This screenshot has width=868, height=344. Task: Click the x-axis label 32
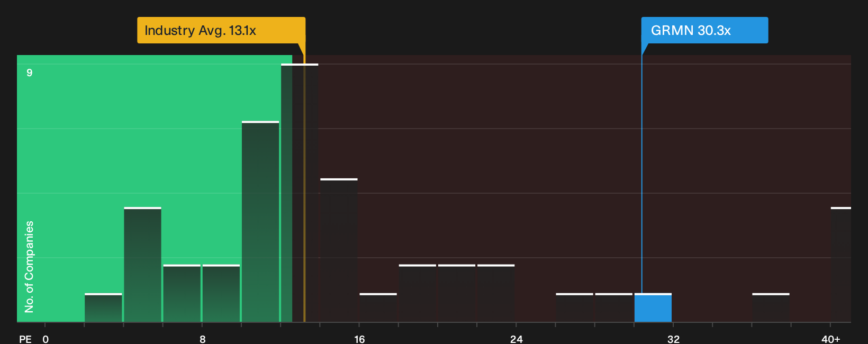tap(673, 339)
